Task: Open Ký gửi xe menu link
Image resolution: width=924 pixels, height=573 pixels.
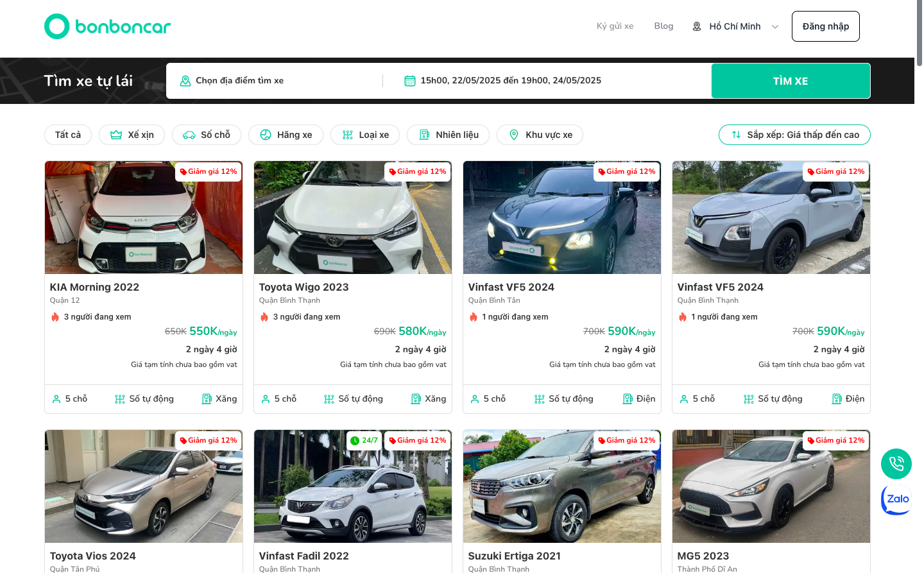Action: 615,26
